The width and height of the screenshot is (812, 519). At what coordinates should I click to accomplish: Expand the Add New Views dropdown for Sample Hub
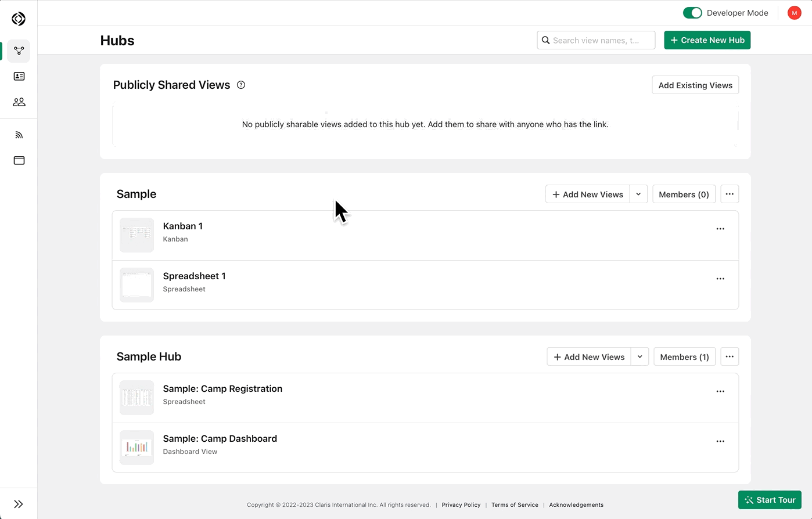pos(639,356)
